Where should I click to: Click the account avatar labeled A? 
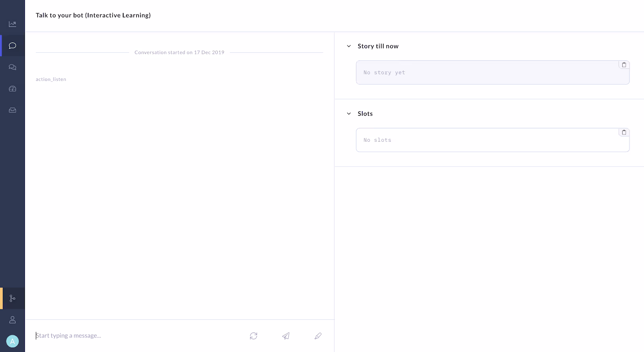(x=12, y=342)
